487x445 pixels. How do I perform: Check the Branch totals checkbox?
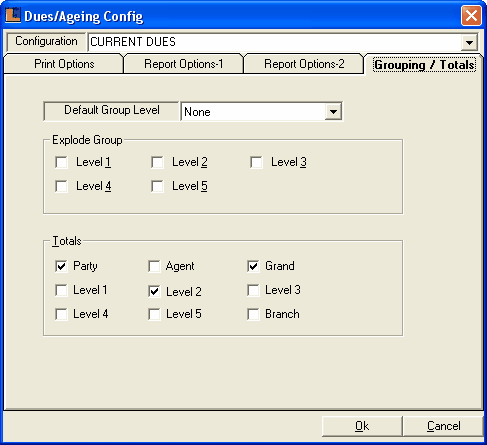pos(253,314)
